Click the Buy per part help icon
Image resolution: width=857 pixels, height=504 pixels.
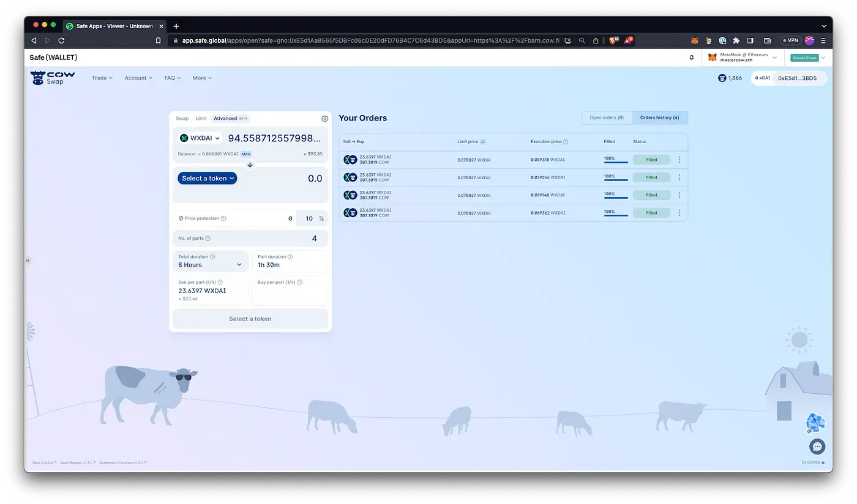tap(300, 282)
